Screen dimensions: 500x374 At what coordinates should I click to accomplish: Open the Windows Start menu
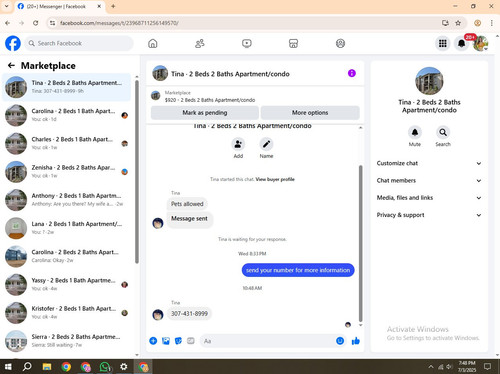(x=8, y=367)
